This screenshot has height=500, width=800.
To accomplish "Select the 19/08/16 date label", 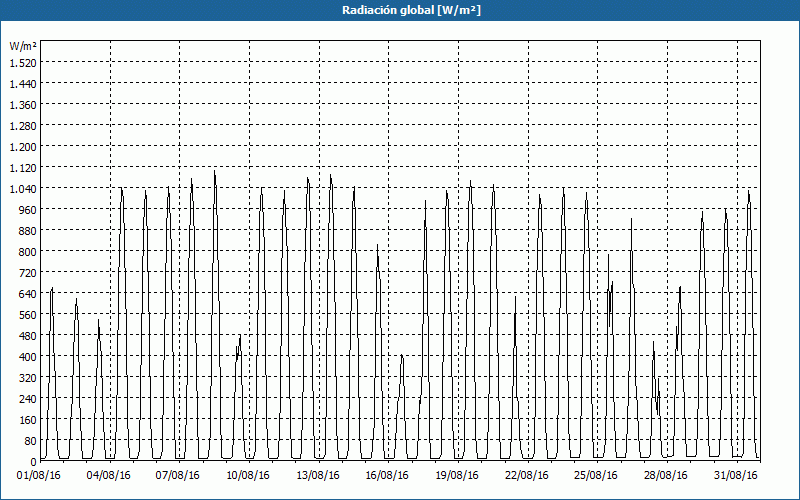I will (457, 475).
